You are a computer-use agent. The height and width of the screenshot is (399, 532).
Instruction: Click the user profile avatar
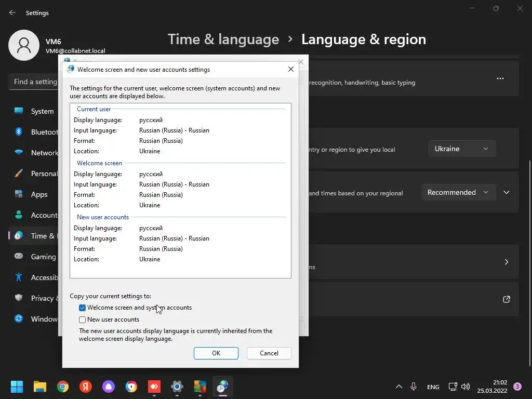[24, 45]
